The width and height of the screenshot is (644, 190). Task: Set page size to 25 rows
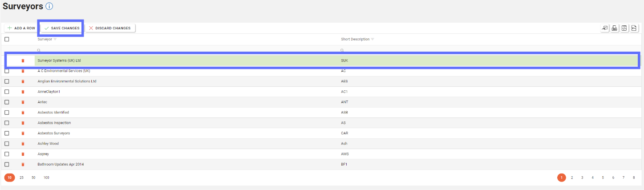(21, 178)
